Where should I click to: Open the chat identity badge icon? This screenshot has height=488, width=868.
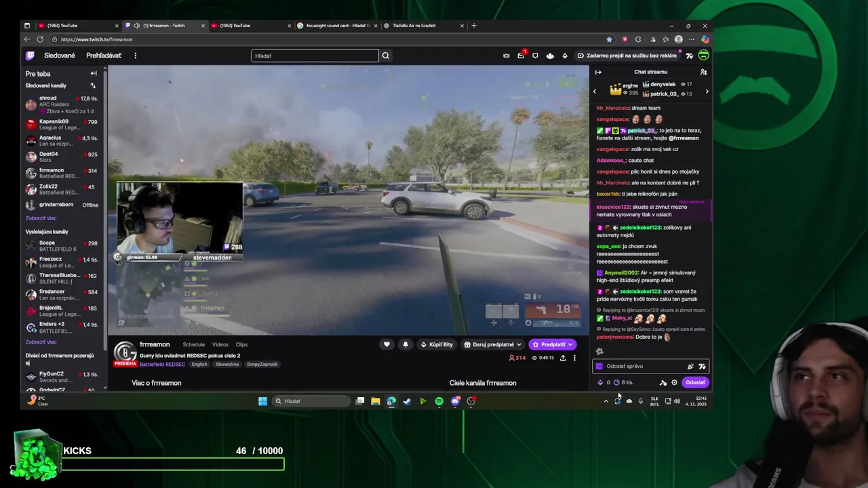pos(599,366)
